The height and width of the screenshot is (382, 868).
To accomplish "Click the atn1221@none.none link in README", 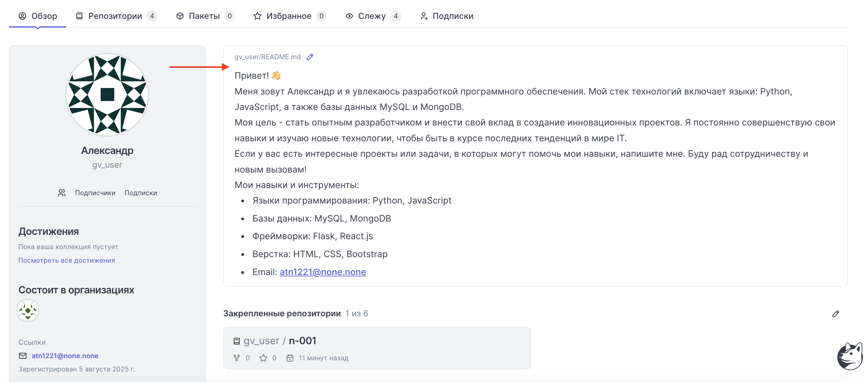I will [322, 272].
